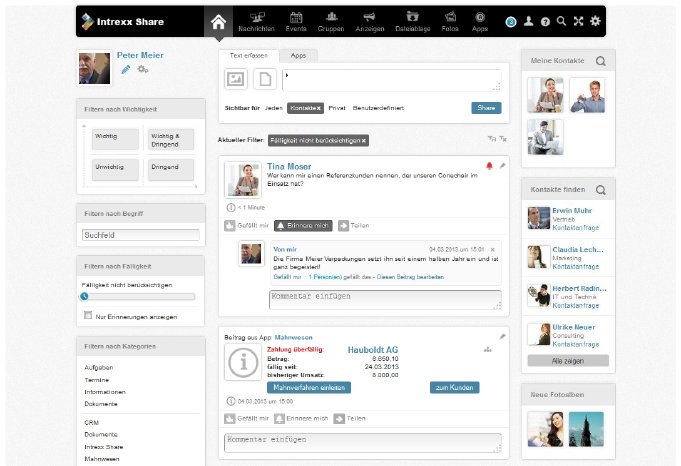The height and width of the screenshot is (466, 681).
Task: Remove the Fälligkeit nicht berücksichtigen filter tag
Action: 364,141
